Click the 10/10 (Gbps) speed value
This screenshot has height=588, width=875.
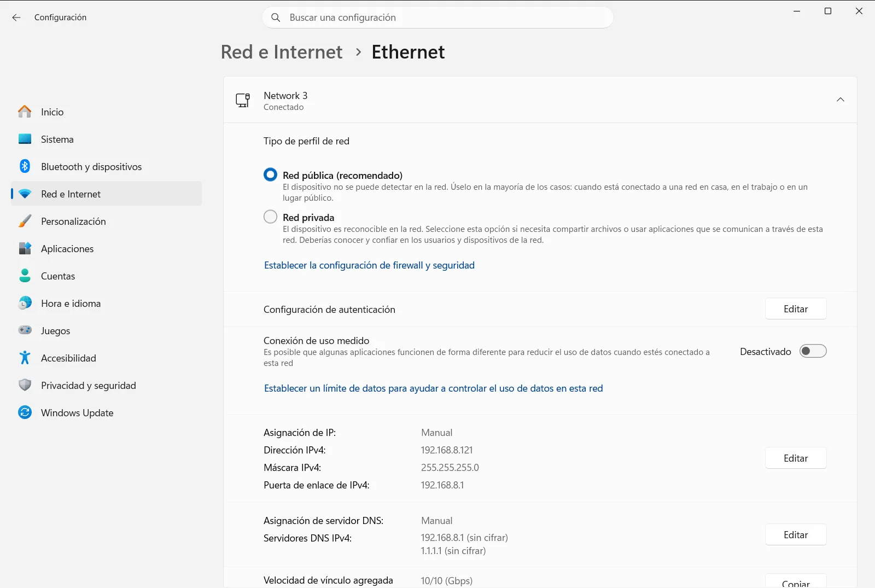447,581
